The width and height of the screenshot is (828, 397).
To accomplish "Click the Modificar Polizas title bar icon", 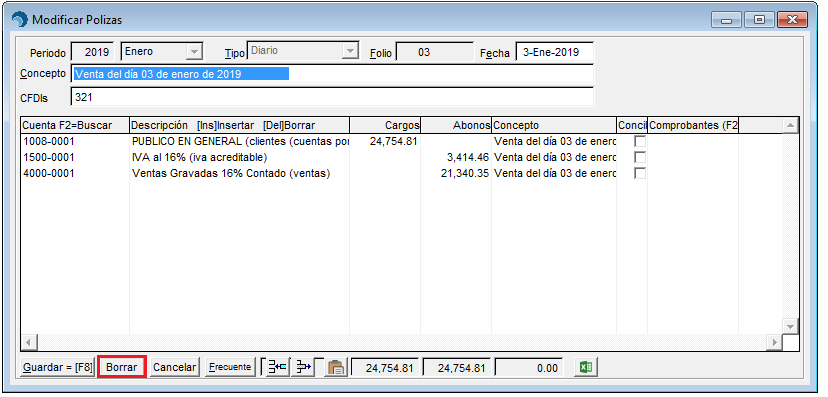I will coord(21,20).
